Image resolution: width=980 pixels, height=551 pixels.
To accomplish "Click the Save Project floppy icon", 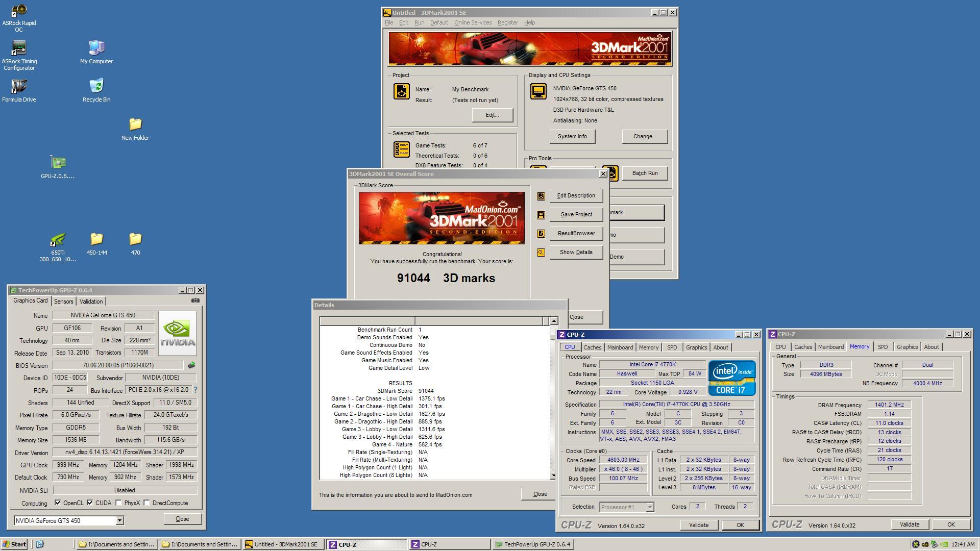I will (x=541, y=215).
